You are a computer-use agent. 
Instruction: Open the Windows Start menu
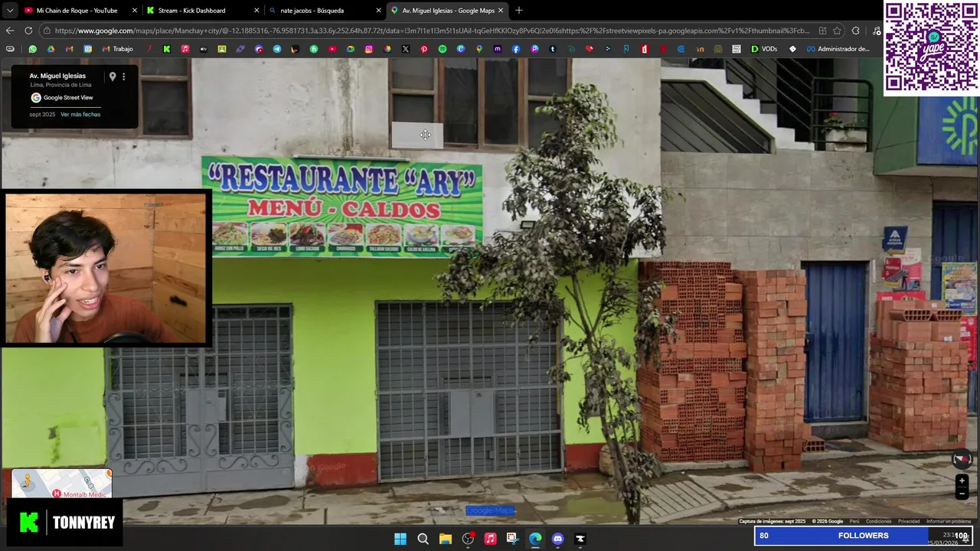coord(400,539)
